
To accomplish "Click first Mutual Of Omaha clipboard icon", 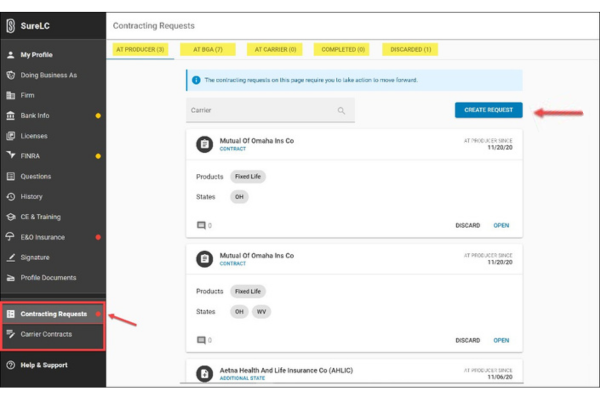I will pyautogui.click(x=205, y=144).
